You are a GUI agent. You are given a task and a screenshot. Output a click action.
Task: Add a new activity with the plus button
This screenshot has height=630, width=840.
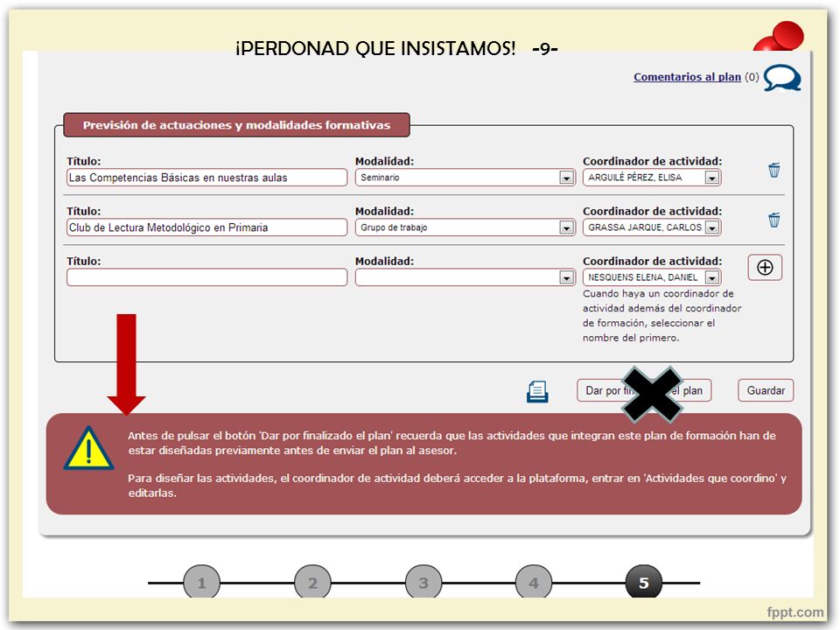point(765,268)
